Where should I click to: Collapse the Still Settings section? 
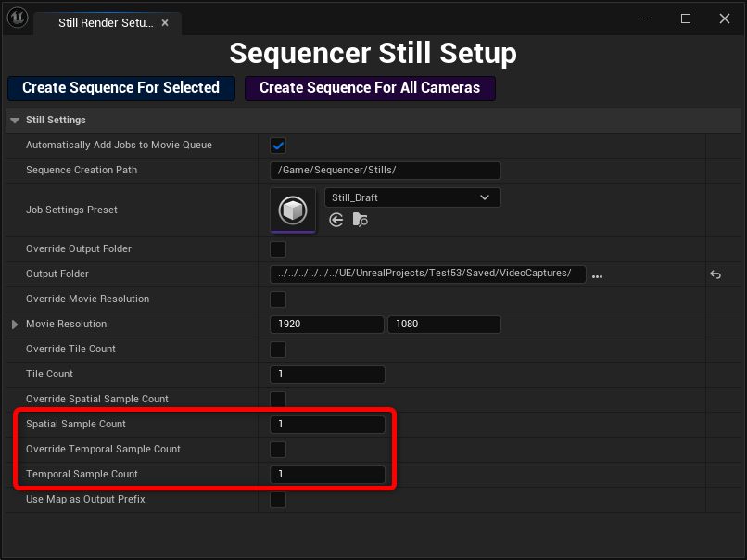[15, 121]
